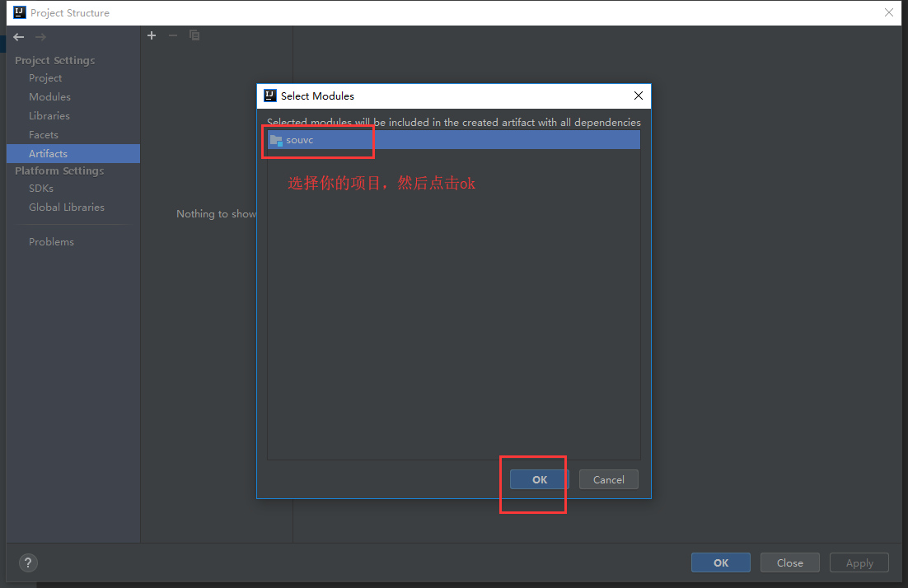Click Apply in Project Structure window

click(859, 562)
